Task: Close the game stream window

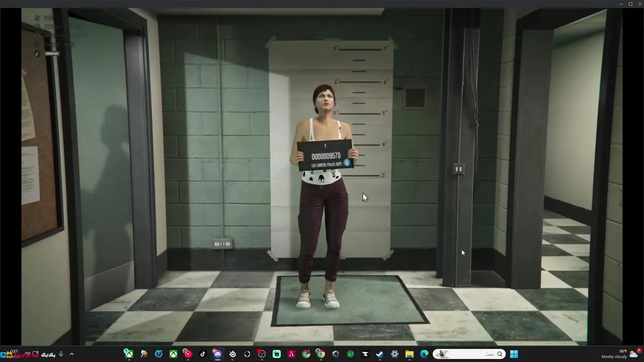Action: click(x=639, y=4)
